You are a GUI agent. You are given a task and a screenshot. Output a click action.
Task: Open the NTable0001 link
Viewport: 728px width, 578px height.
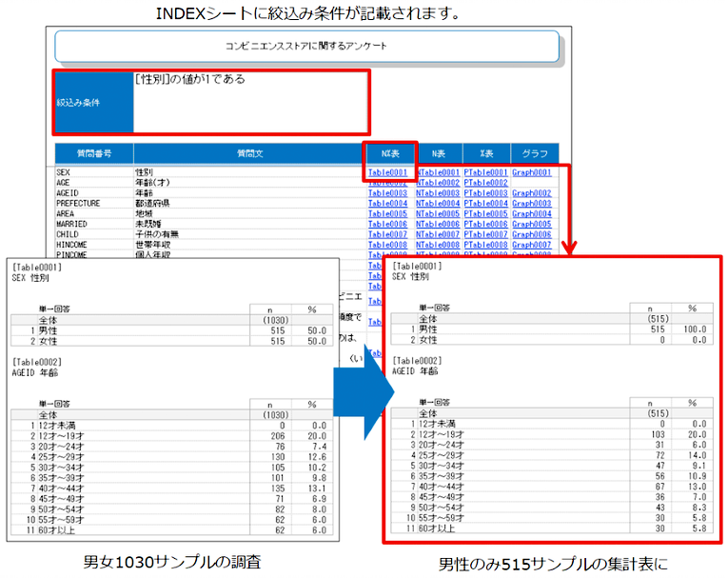coord(438,172)
